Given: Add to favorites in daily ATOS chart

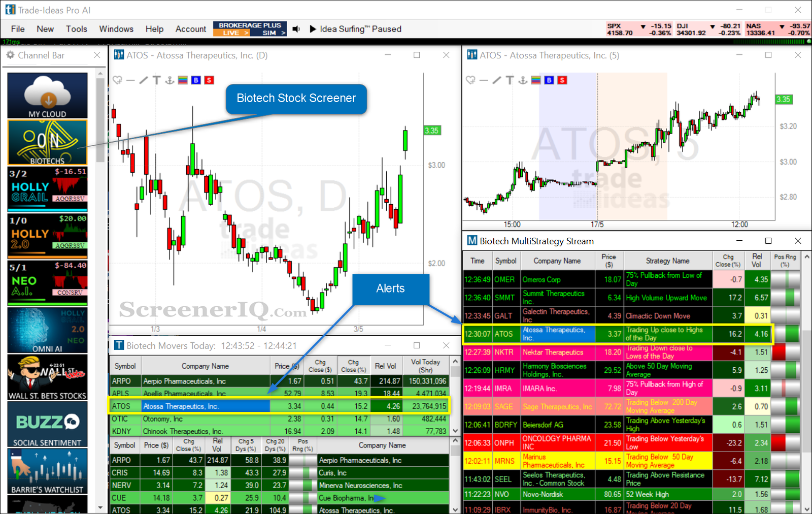Looking at the screenshot, I should tap(118, 80).
